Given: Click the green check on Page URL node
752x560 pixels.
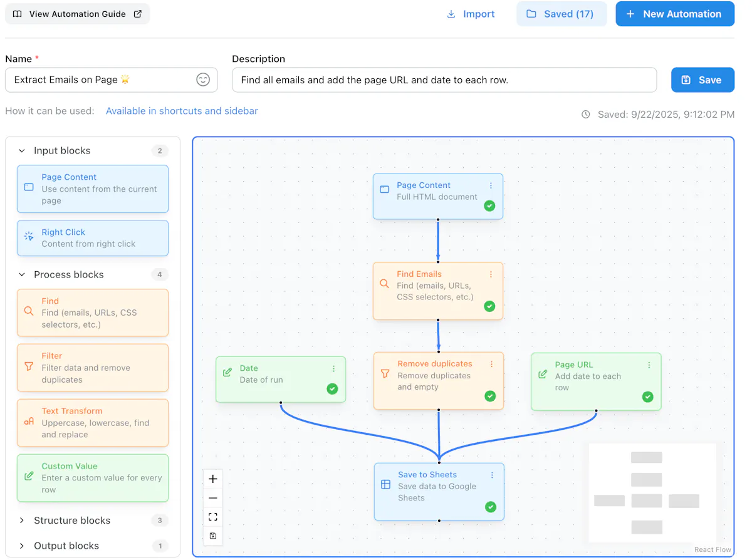Looking at the screenshot, I should point(647,397).
